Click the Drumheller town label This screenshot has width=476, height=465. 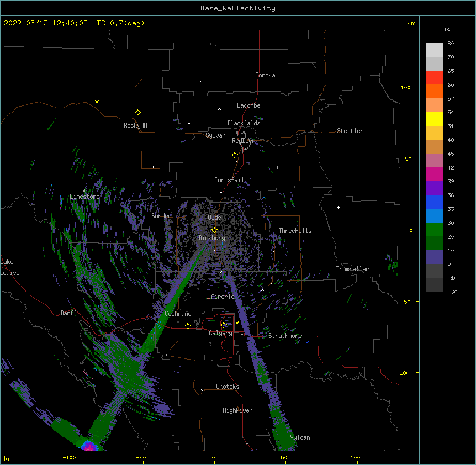[x=352, y=269]
